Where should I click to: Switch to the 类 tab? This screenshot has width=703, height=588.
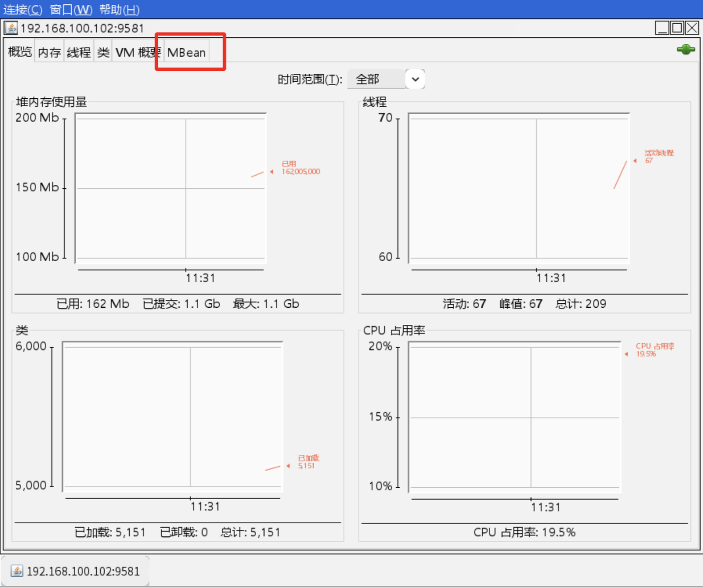coord(103,53)
